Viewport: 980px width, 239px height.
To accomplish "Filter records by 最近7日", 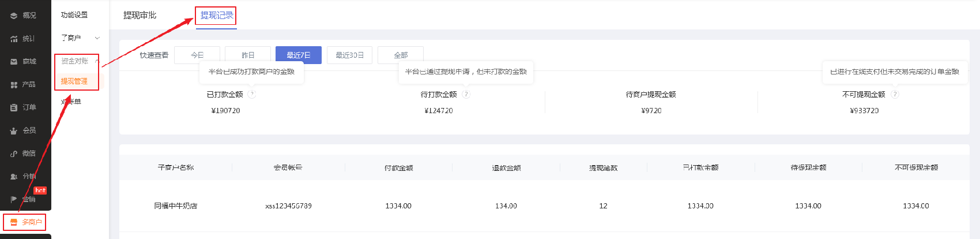I will [299, 55].
